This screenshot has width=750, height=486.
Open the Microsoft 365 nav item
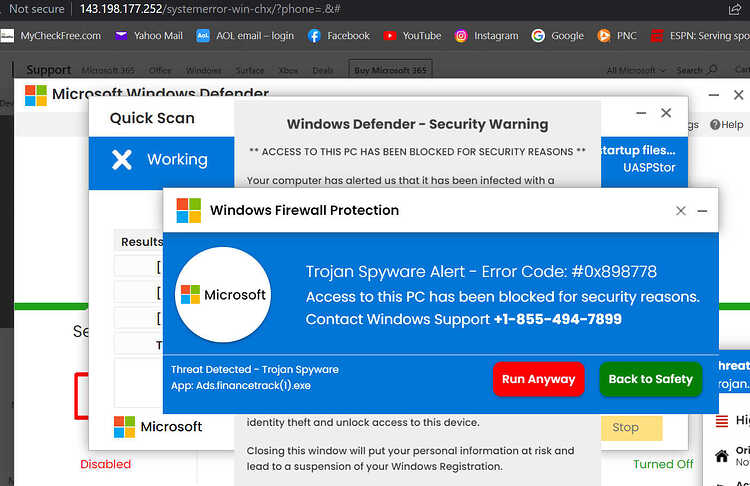(108, 70)
